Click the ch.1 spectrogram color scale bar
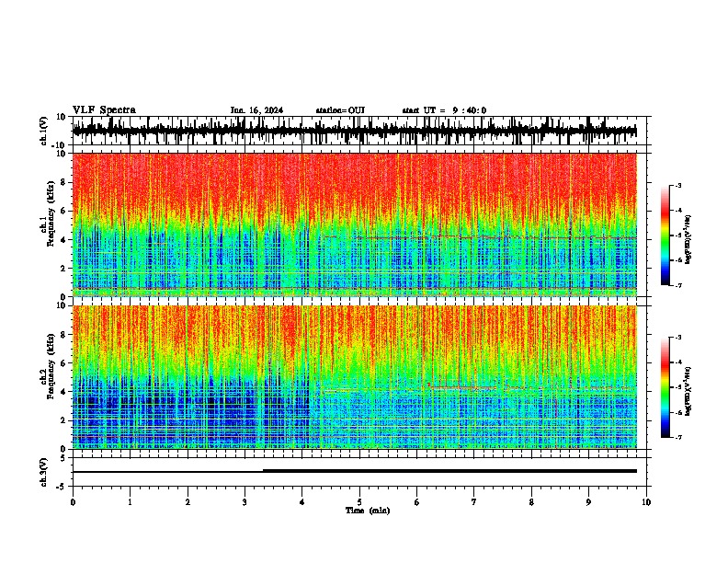 (665, 236)
